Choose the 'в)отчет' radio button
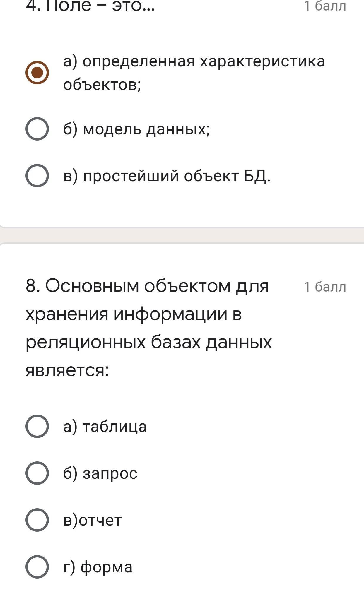 click(37, 520)
